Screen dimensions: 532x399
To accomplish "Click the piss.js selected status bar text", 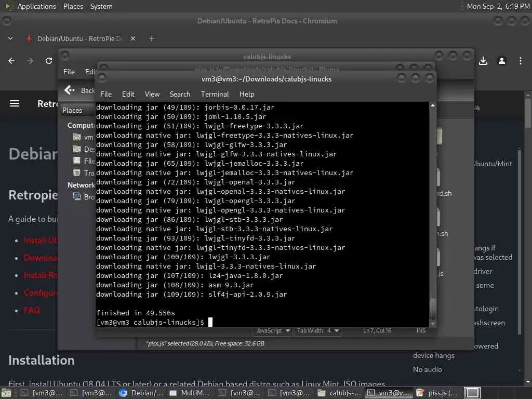I will tap(205, 343).
